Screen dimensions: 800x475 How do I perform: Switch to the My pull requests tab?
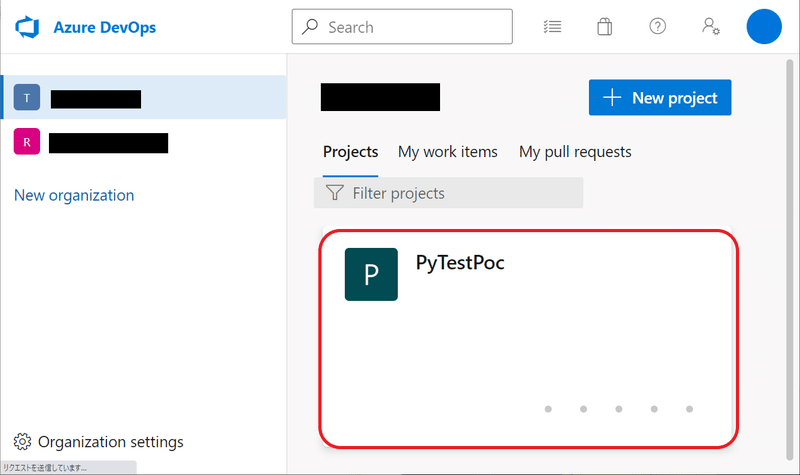(575, 152)
